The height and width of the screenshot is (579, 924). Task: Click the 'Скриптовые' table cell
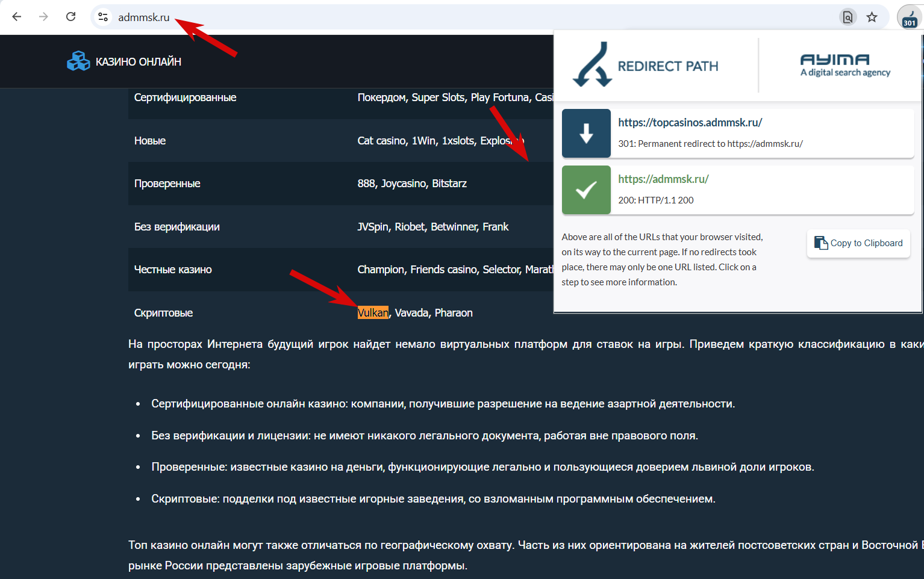tap(163, 313)
